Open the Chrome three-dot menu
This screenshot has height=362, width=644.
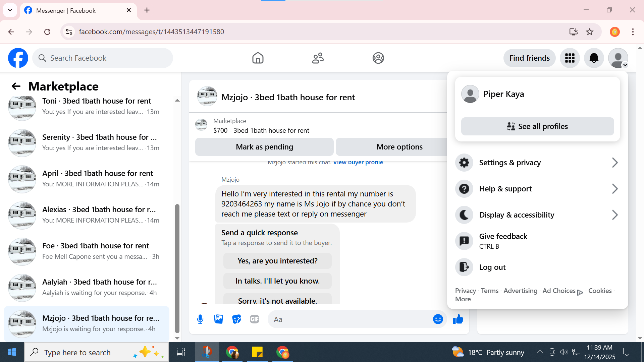pos(633,32)
